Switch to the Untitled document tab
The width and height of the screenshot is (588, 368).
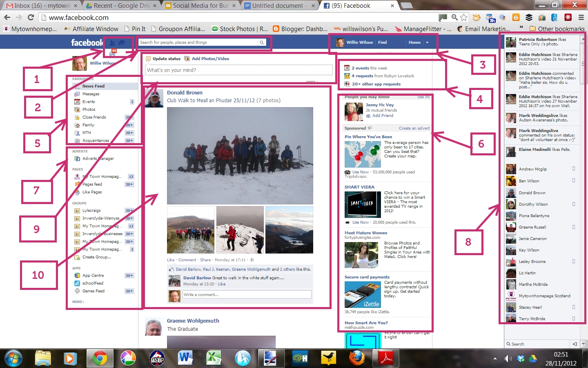tap(280, 6)
